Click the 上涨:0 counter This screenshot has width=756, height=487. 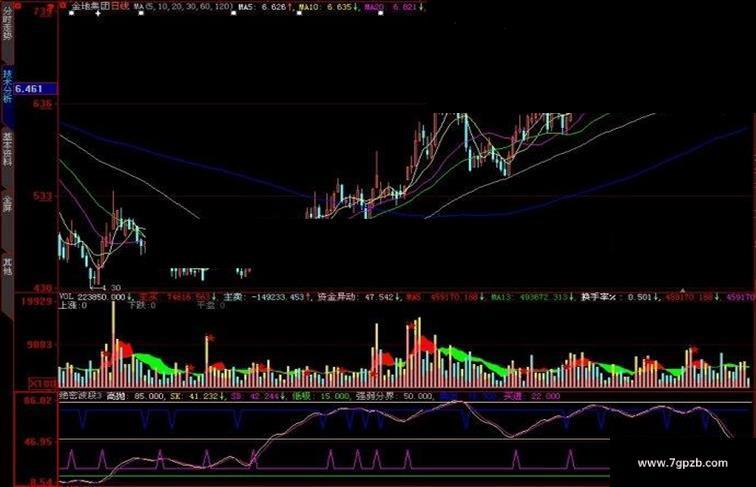[72, 305]
